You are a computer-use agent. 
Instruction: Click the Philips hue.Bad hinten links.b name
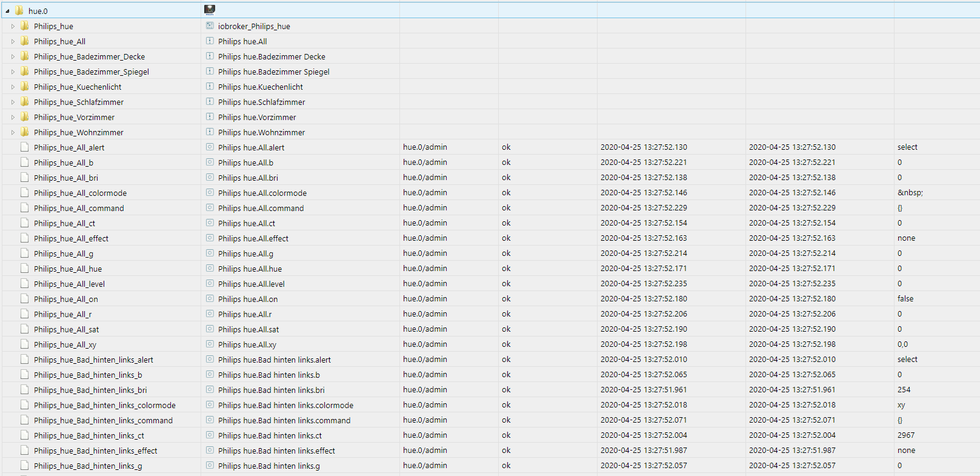(269, 375)
